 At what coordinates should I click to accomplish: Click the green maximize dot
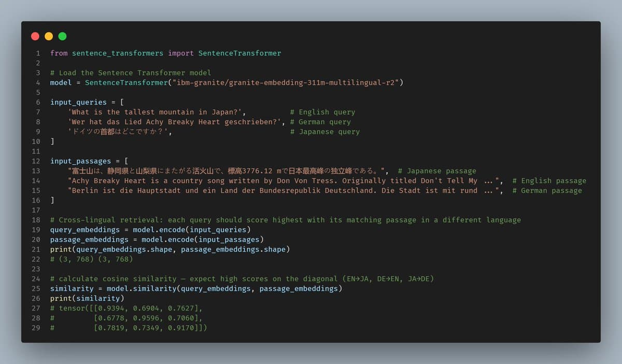pos(62,36)
